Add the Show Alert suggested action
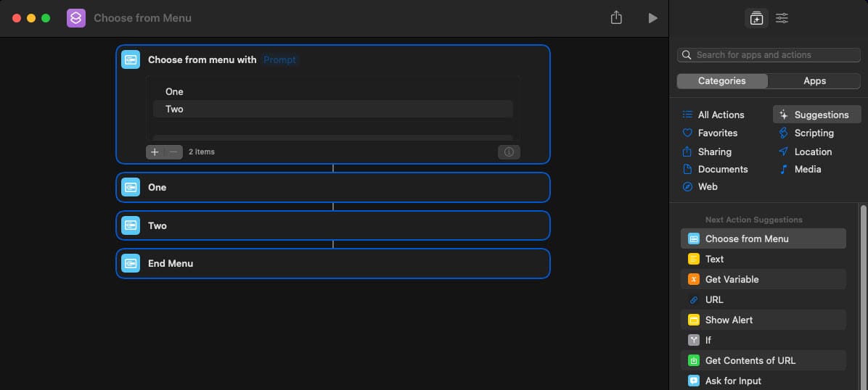 [x=763, y=320]
